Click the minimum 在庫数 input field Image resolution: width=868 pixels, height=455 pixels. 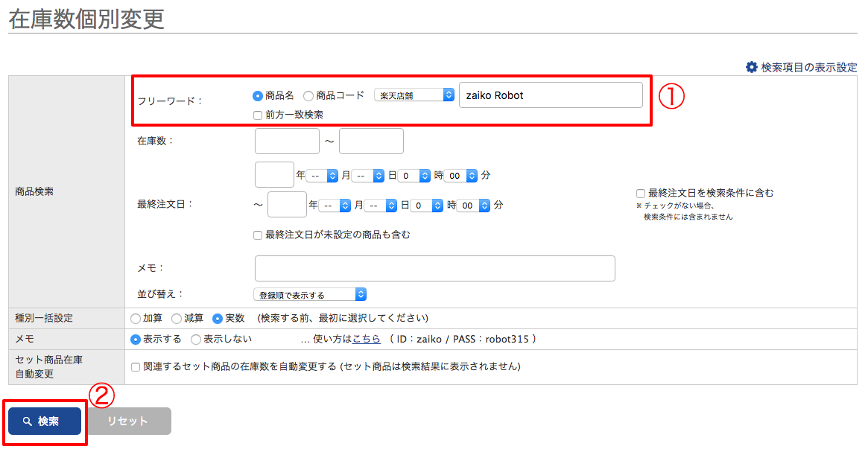point(287,141)
